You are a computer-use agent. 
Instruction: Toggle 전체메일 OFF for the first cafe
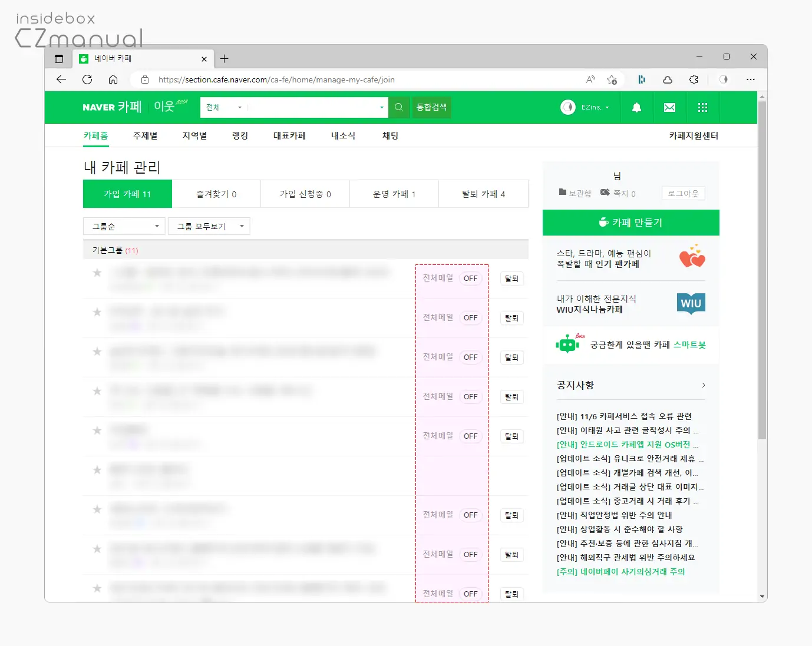click(x=470, y=278)
